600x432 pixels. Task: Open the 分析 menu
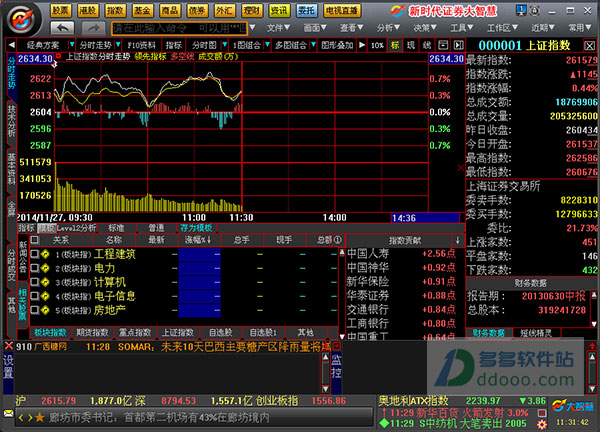(388, 28)
